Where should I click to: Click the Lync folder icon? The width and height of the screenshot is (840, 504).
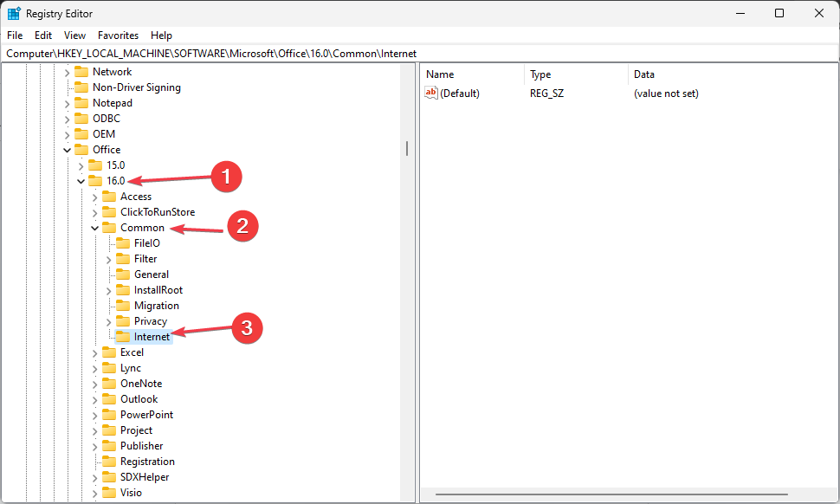pos(109,368)
